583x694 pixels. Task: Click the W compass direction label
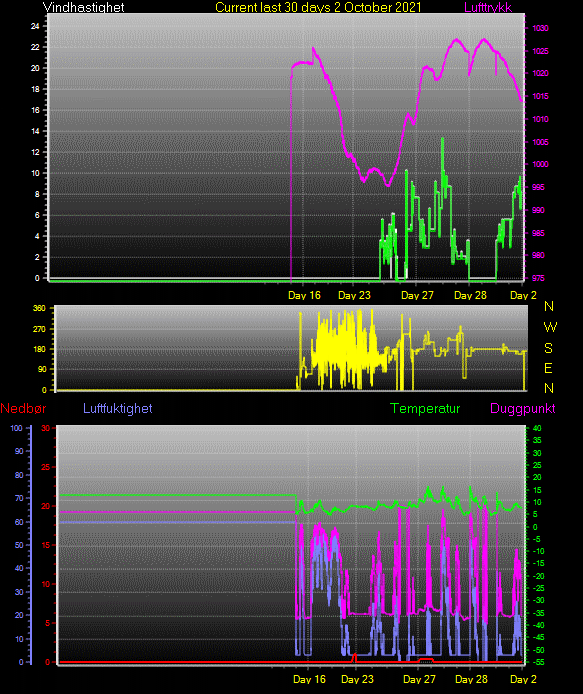click(x=550, y=327)
